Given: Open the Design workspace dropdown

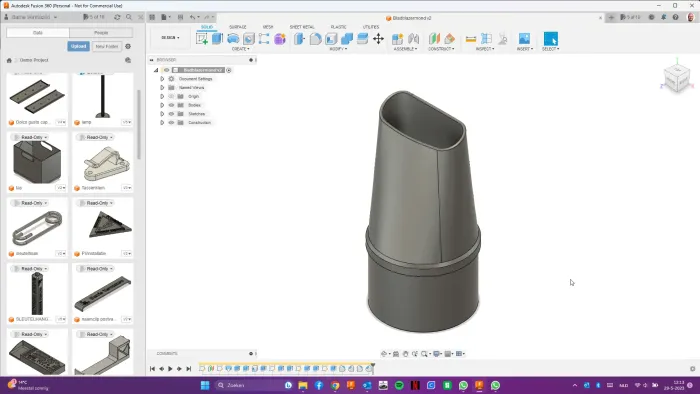Looking at the screenshot, I should coord(171,38).
